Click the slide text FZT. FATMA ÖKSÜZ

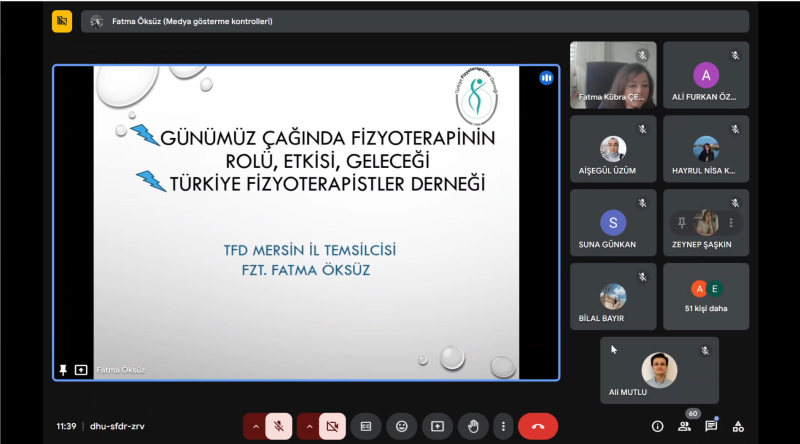click(x=306, y=270)
